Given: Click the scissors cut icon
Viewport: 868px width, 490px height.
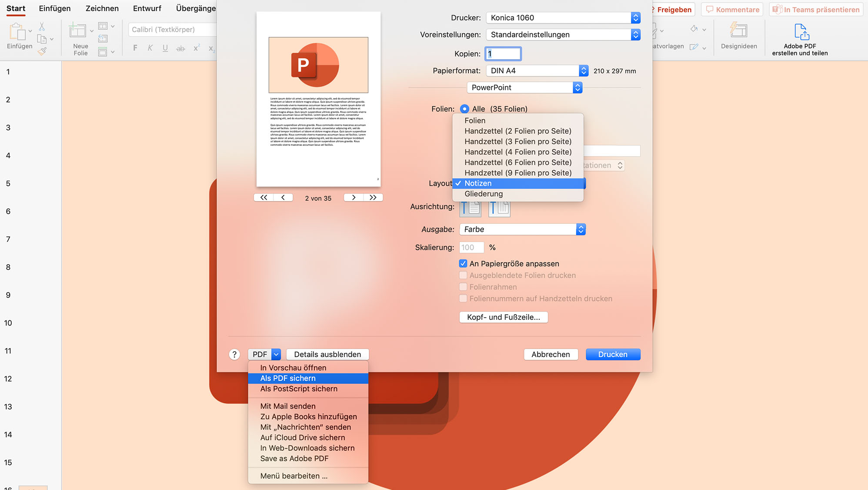Looking at the screenshot, I should 42,27.
